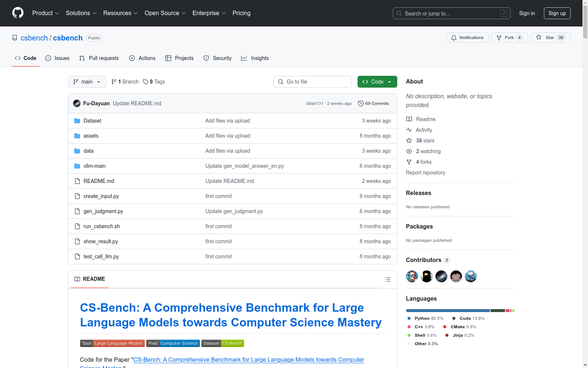Screen dimensions: 588x368
Task: Click the README.md file icon
Action: click(77, 181)
